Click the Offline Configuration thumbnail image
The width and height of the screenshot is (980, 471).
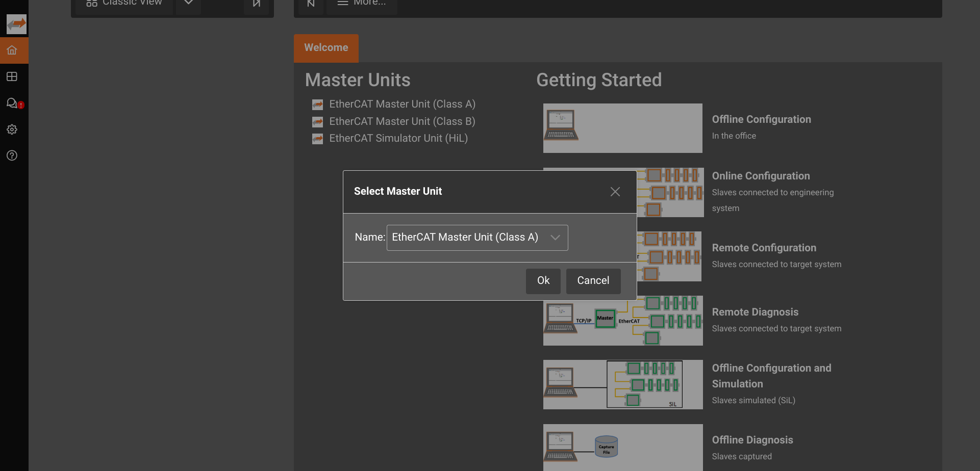pyautogui.click(x=622, y=128)
